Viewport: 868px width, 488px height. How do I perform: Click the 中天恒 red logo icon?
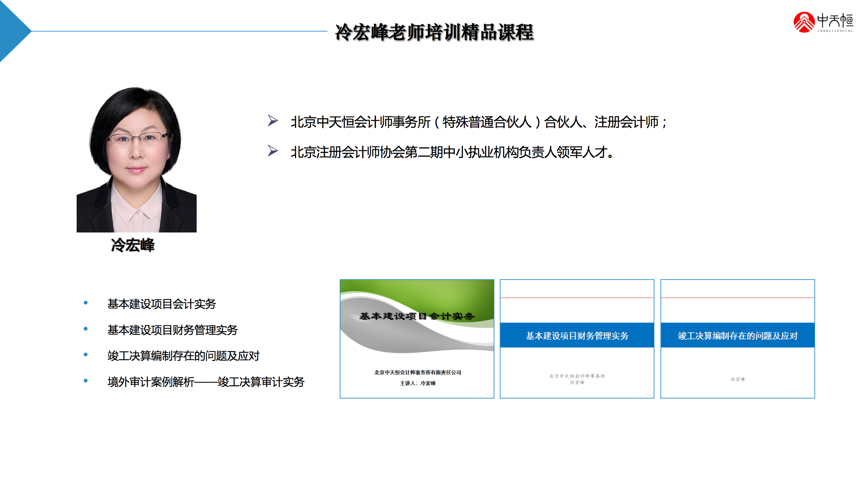point(804,22)
